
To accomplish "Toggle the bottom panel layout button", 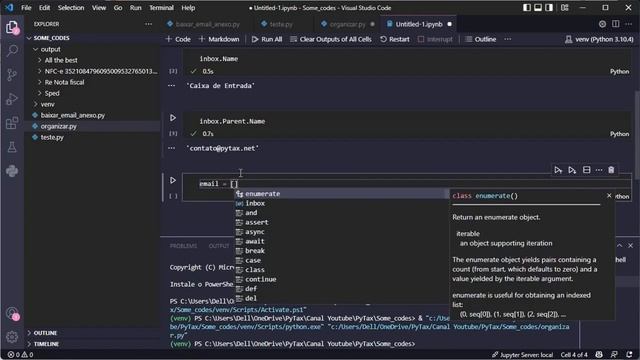I will pyautogui.click(x=538, y=8).
